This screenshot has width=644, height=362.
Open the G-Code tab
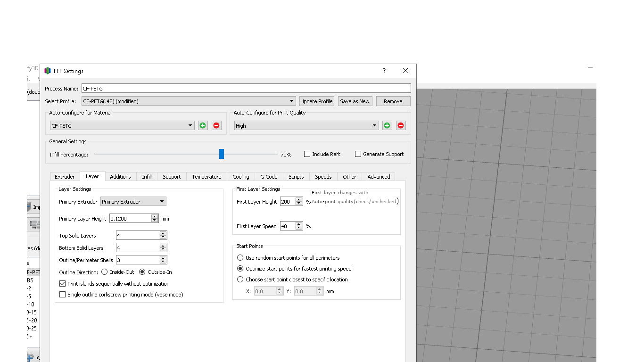269,177
